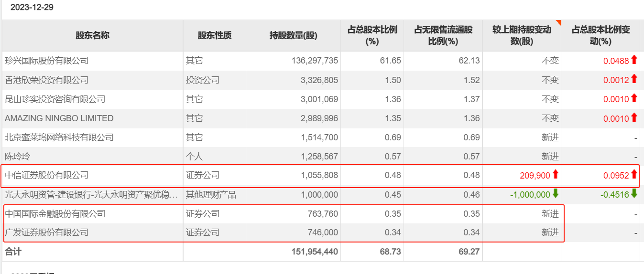Click red up arrow beside 0.0952
The height and width of the screenshot is (274, 644).
634,174
